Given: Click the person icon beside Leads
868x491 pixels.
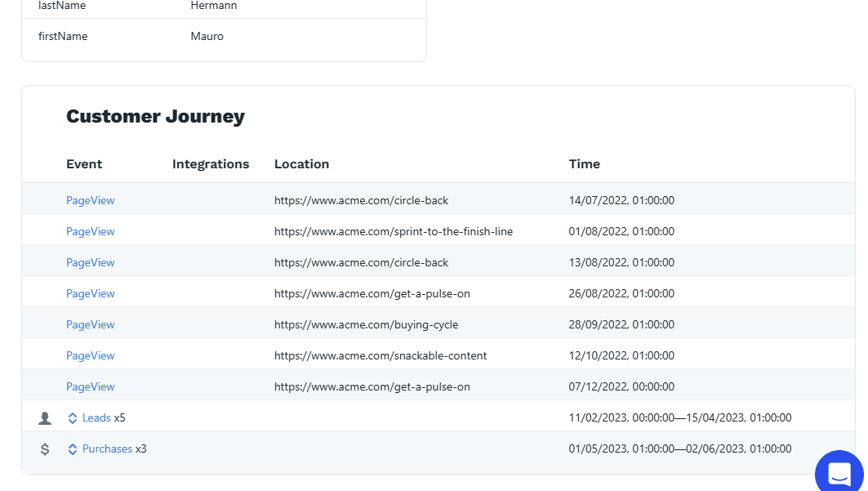Looking at the screenshot, I should (x=45, y=417).
